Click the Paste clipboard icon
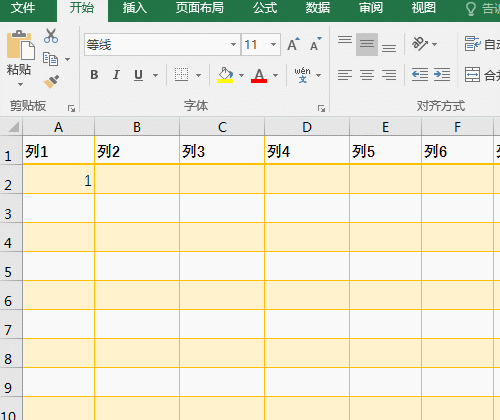The image size is (500, 420). point(20,45)
